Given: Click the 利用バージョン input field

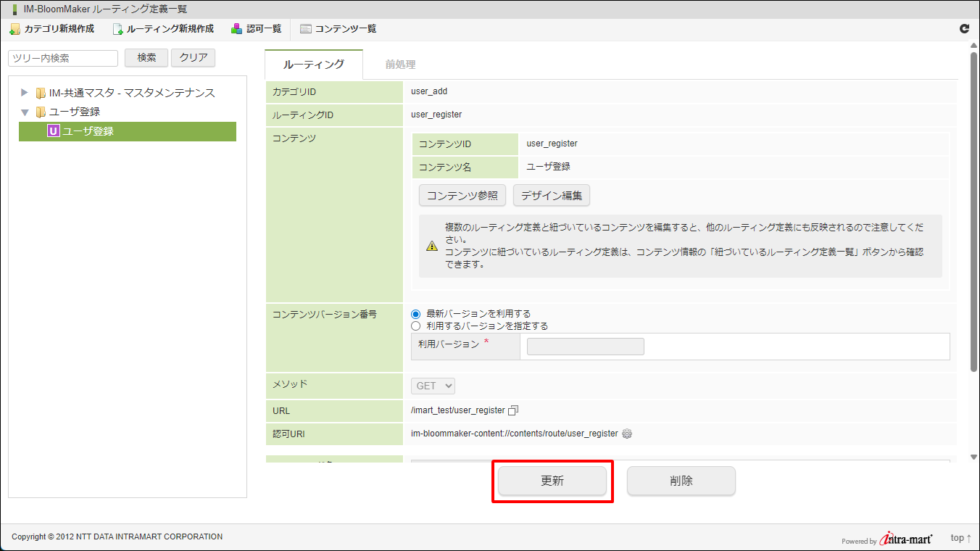Looking at the screenshot, I should [586, 347].
